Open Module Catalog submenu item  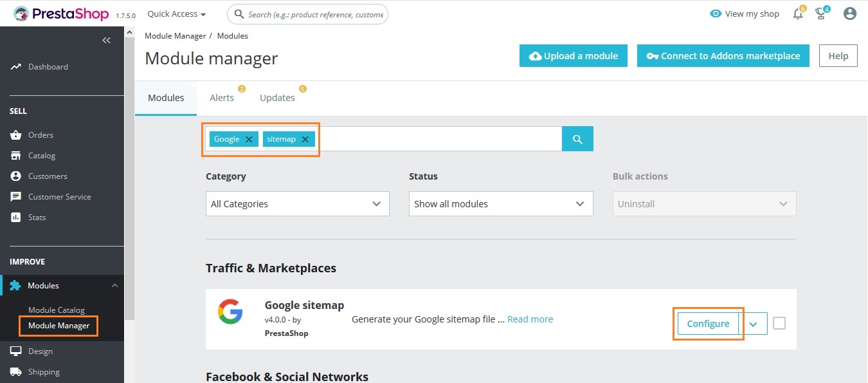click(57, 310)
